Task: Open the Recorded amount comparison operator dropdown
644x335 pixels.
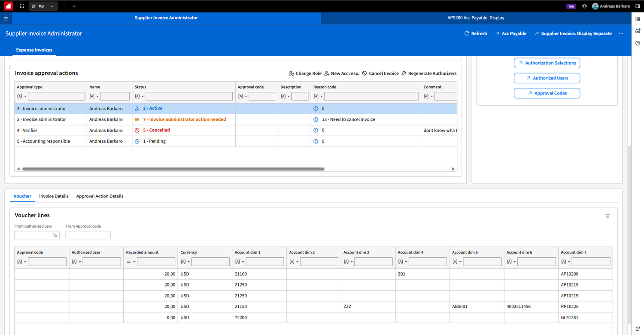Action: tap(130, 262)
